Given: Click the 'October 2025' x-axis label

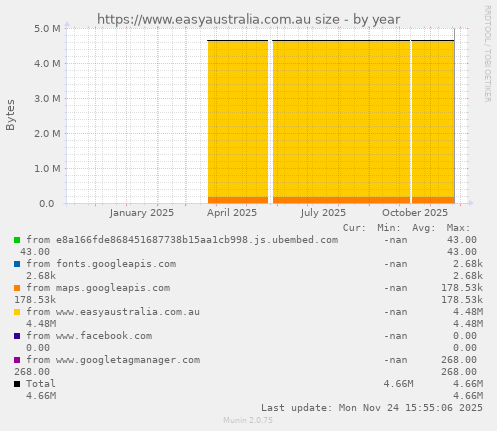Looking at the screenshot, I should (x=415, y=213).
